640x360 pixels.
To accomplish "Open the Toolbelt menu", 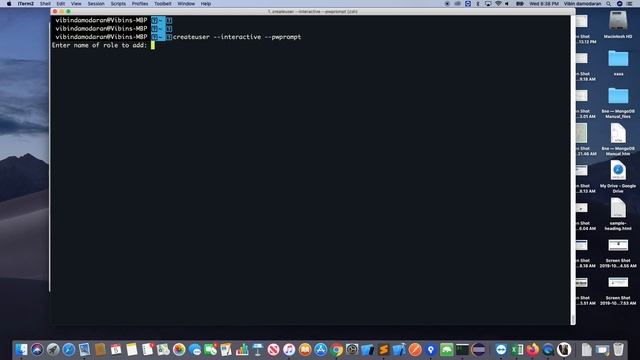I will 162,4.
